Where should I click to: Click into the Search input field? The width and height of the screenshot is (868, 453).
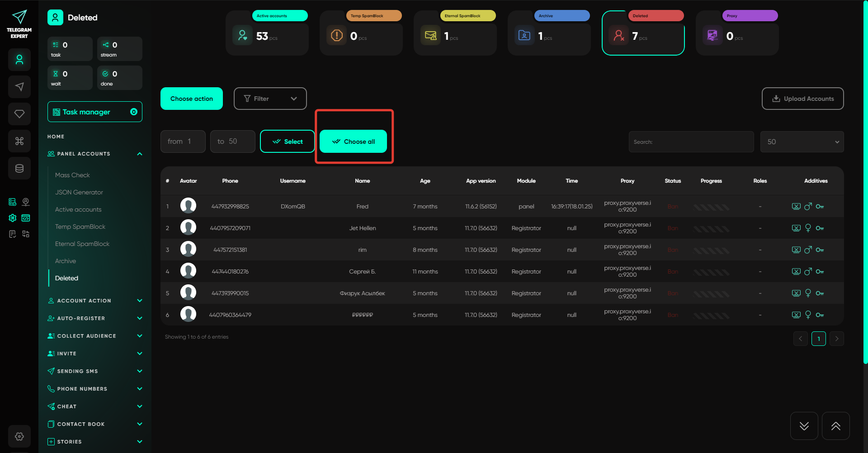coord(691,142)
